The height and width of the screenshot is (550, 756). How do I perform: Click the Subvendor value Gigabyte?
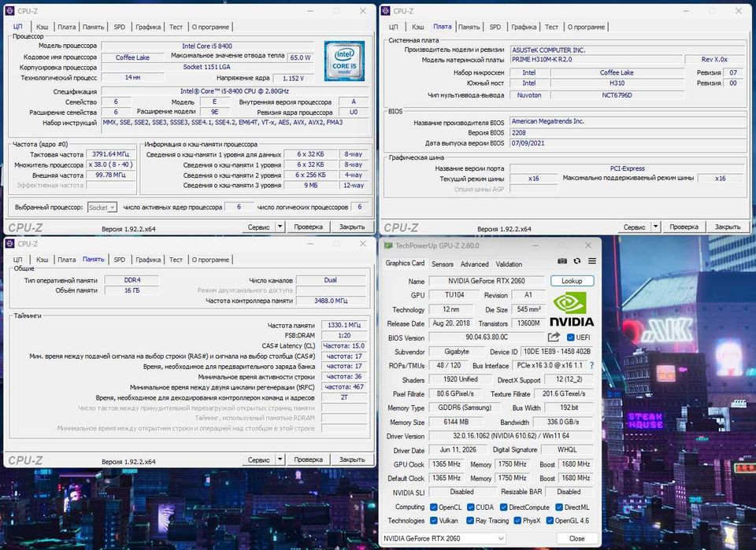457,352
